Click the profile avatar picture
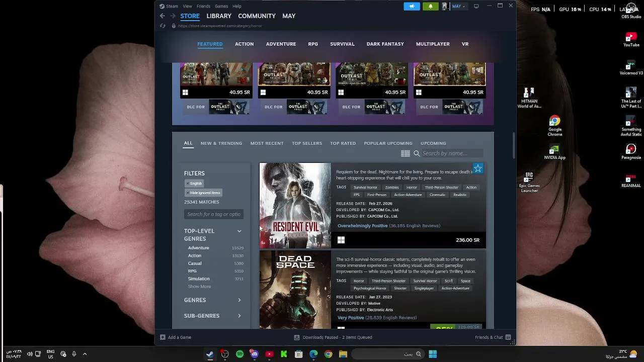The image size is (644, 362). click(445, 6)
